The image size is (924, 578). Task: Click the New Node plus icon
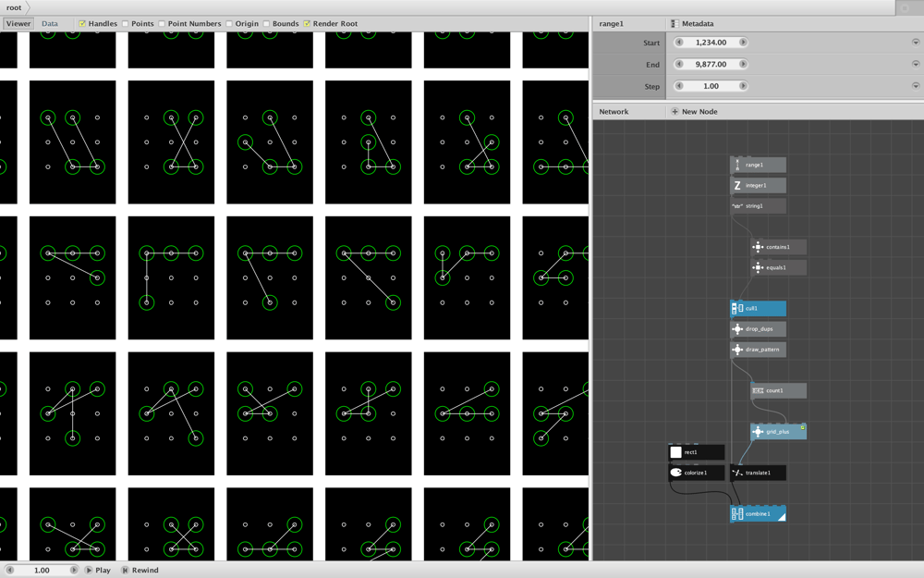pyautogui.click(x=675, y=112)
